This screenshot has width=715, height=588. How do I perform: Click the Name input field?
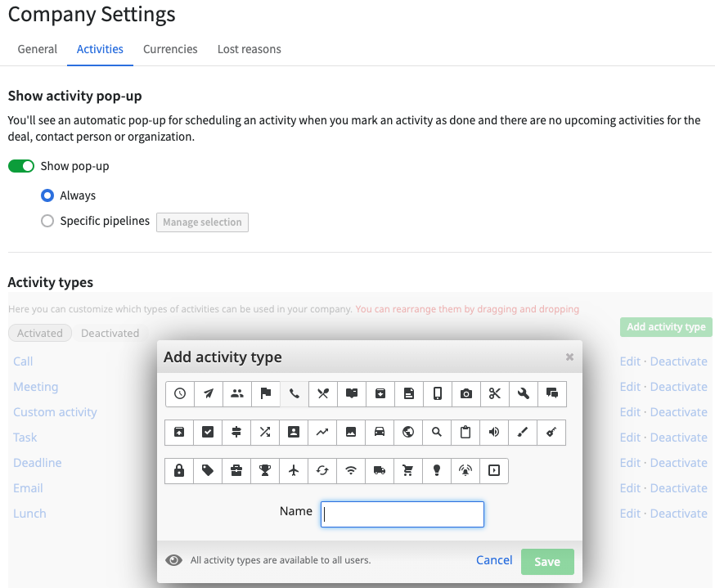(x=402, y=514)
